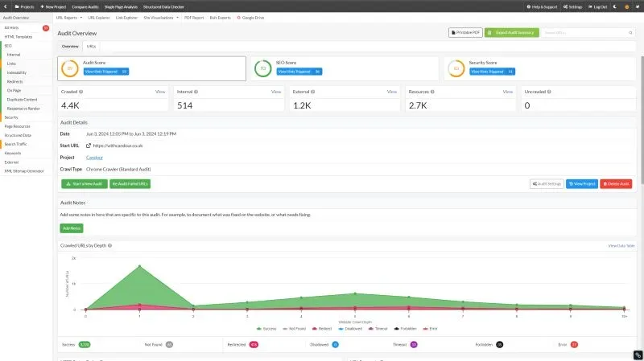The height and width of the screenshot is (361, 644).
Task: Toggle dark mode with the moon icon
Action: (x=615, y=6)
